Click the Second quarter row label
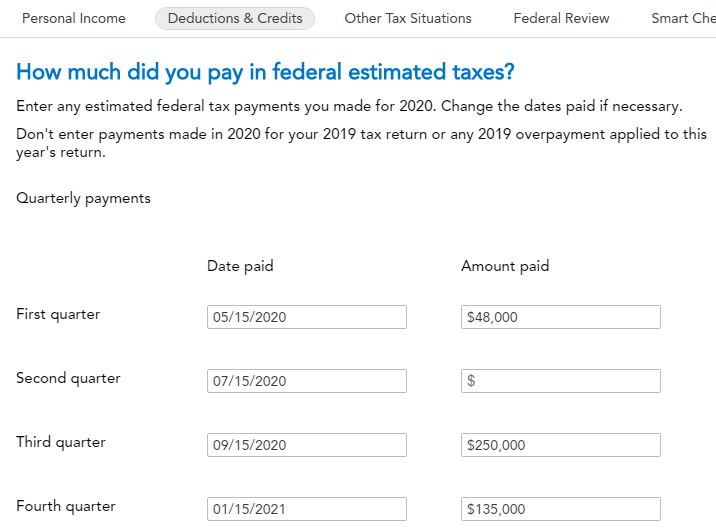716x529 pixels. 68,378
